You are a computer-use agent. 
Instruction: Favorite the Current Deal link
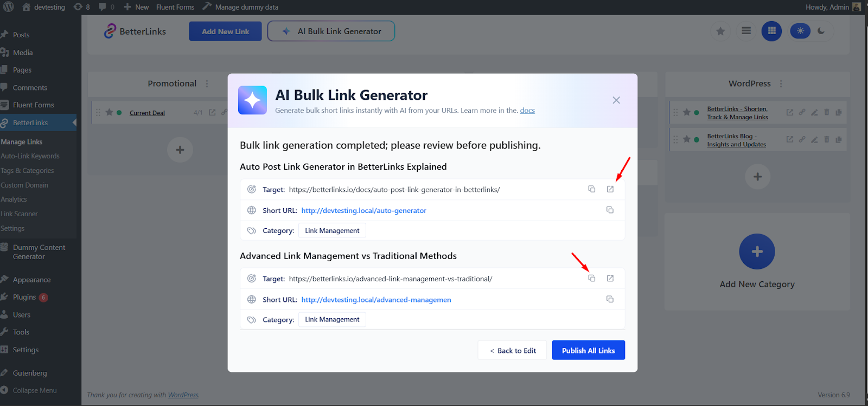point(109,112)
